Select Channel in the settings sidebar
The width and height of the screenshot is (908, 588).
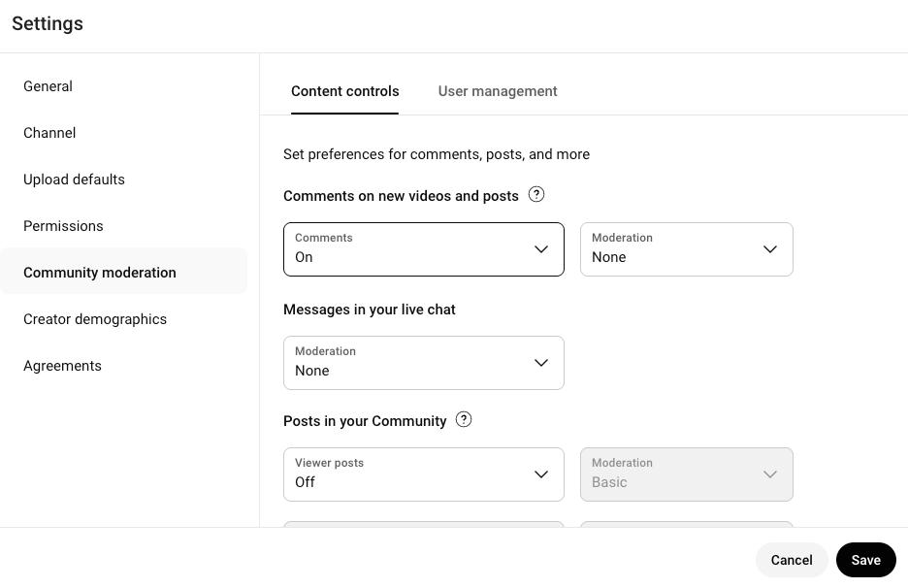49,133
